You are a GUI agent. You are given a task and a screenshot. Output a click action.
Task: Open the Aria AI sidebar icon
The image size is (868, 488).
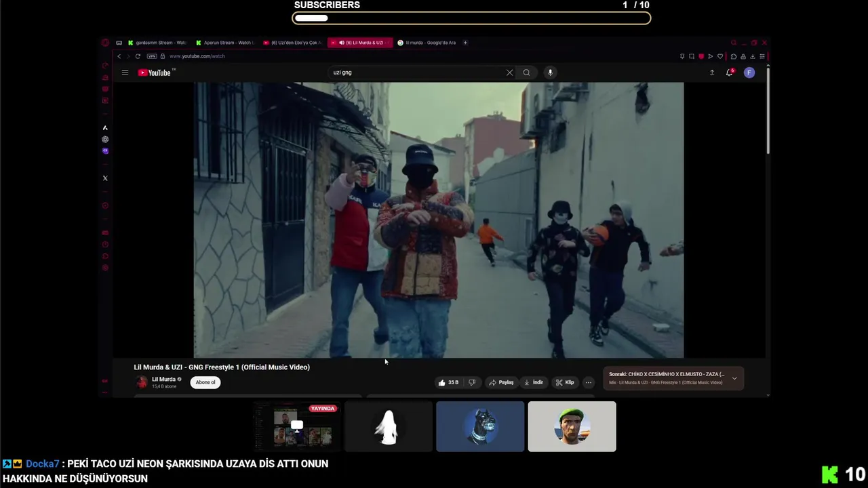105,127
